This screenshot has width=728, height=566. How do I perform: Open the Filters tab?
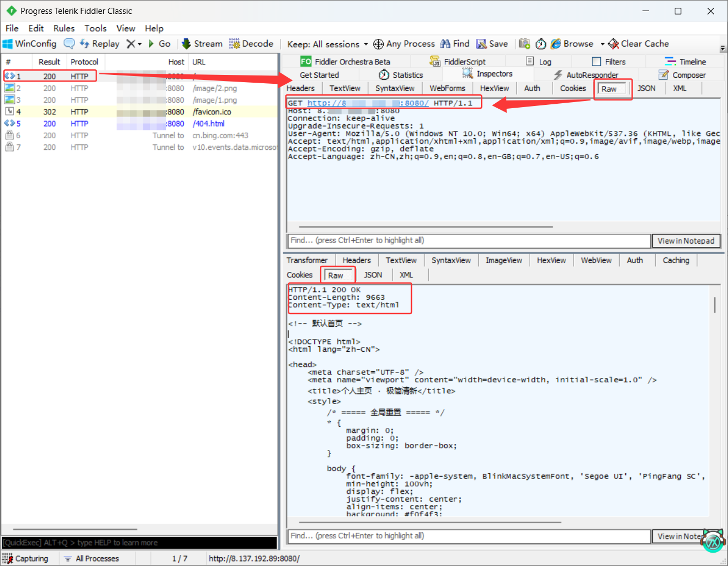(609, 62)
